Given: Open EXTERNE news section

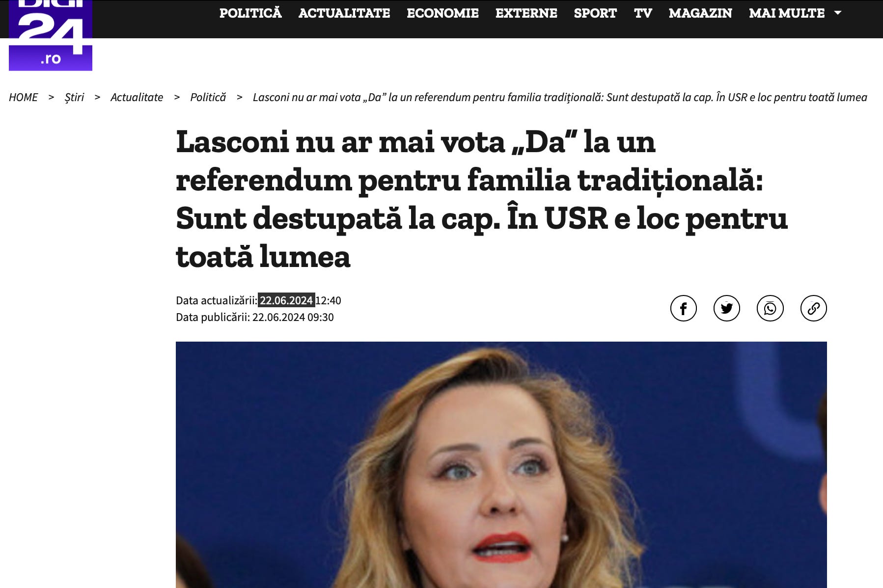Looking at the screenshot, I should point(526,13).
